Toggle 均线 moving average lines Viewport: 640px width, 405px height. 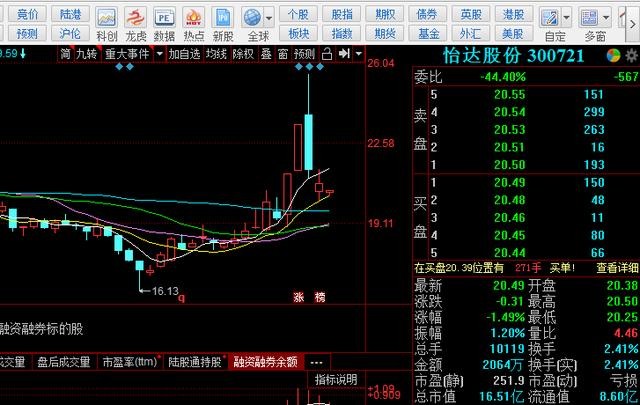tap(216, 54)
